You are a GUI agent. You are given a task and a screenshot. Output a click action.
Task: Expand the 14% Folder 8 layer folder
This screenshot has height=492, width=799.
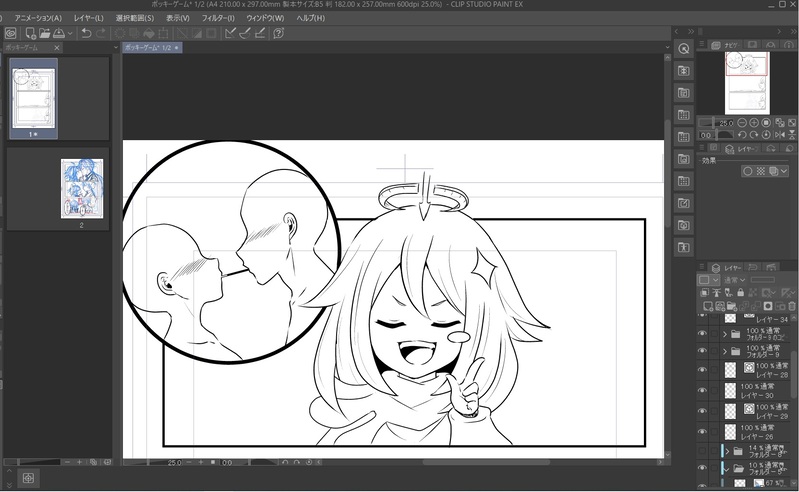727,451
